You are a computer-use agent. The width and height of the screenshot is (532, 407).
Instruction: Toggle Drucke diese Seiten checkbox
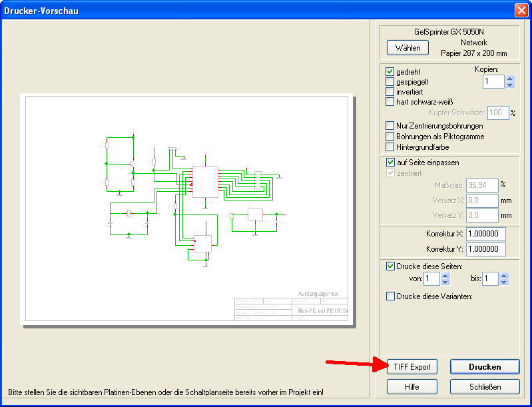pyautogui.click(x=390, y=266)
